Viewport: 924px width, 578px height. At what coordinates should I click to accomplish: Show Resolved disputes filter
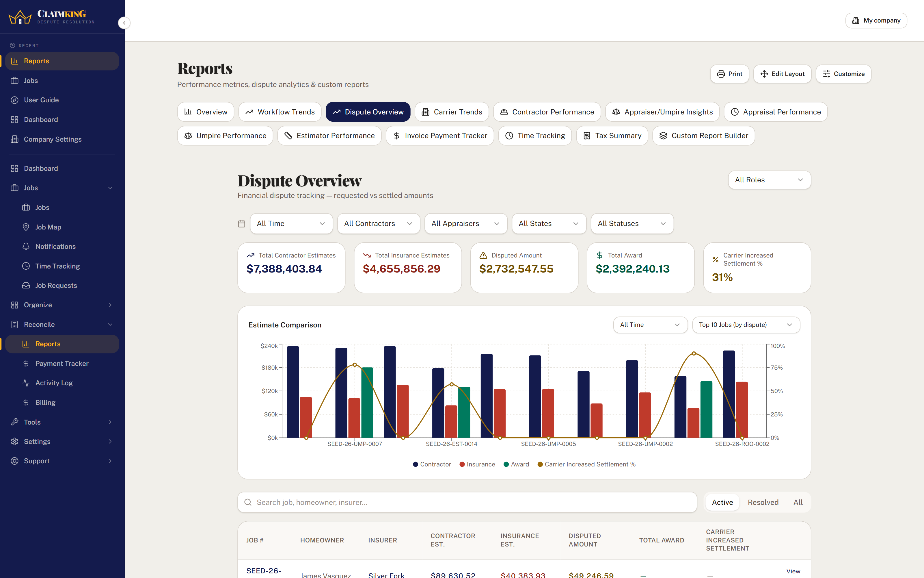point(763,502)
